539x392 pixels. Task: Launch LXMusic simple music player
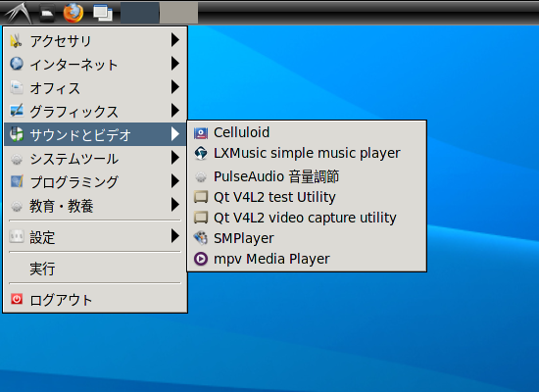[307, 153]
